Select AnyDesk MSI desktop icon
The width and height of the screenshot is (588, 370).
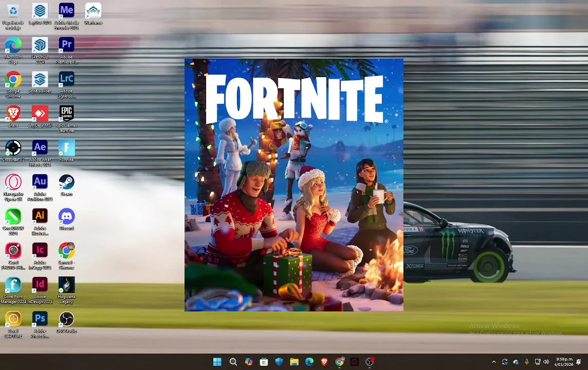[40, 117]
